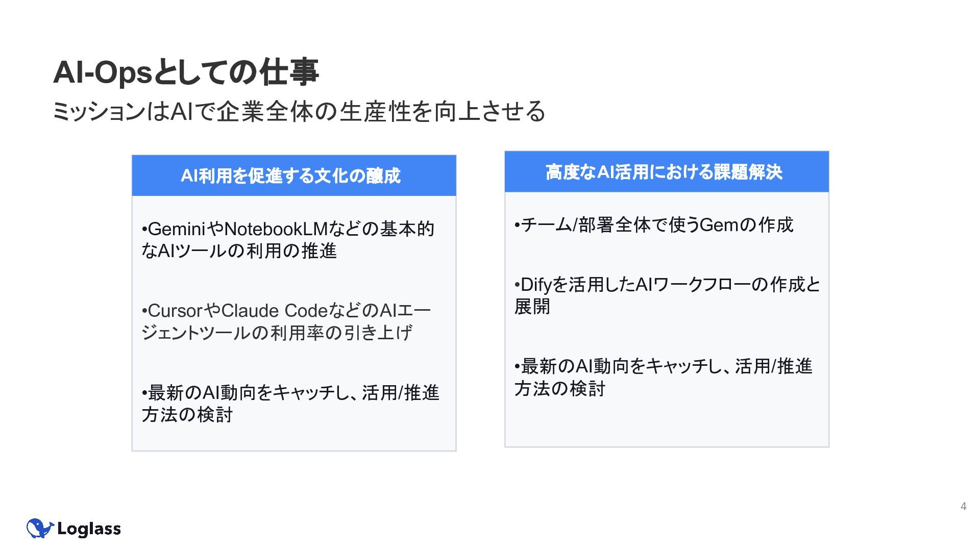This screenshot has height=551, width=980.
Task: Click the right box 最新のAI動向 bullet
Action: pyautogui.click(x=664, y=378)
